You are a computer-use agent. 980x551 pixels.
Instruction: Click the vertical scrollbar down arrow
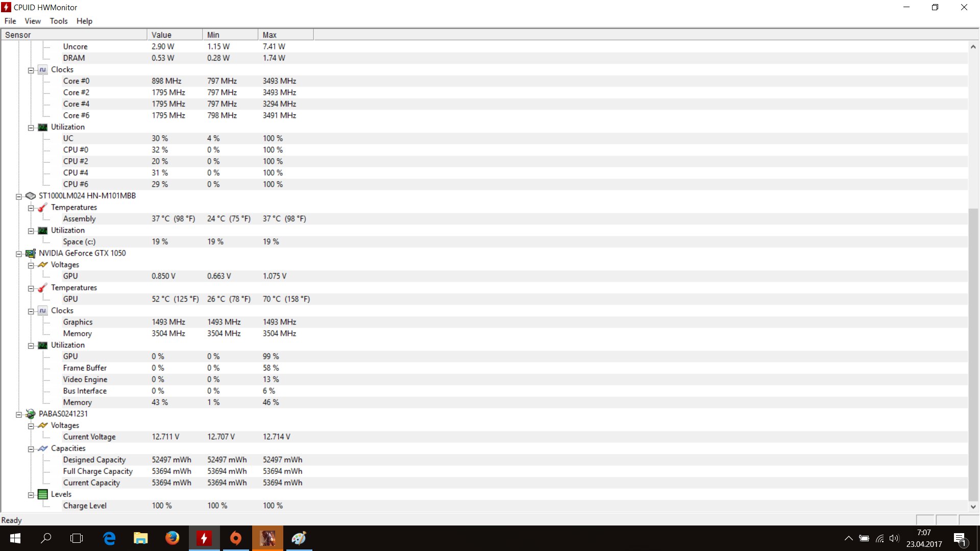(973, 507)
